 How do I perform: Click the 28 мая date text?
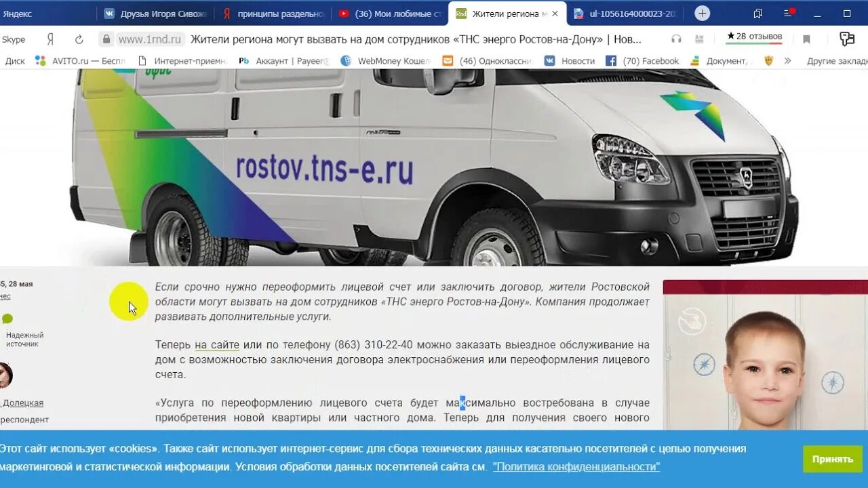(20, 284)
